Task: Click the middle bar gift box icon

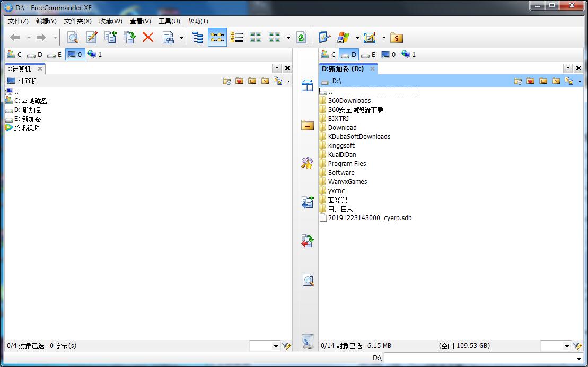Action: point(307,85)
